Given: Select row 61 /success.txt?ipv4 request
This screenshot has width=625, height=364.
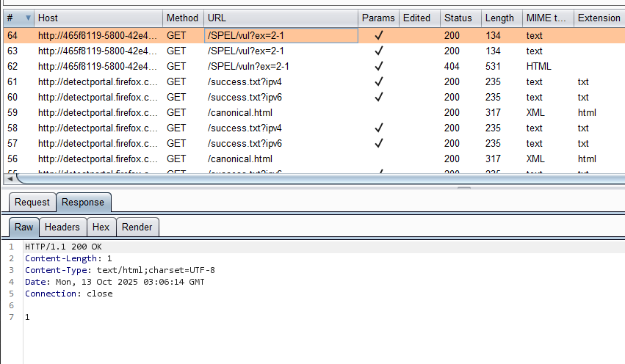Looking at the screenshot, I should pos(314,81).
